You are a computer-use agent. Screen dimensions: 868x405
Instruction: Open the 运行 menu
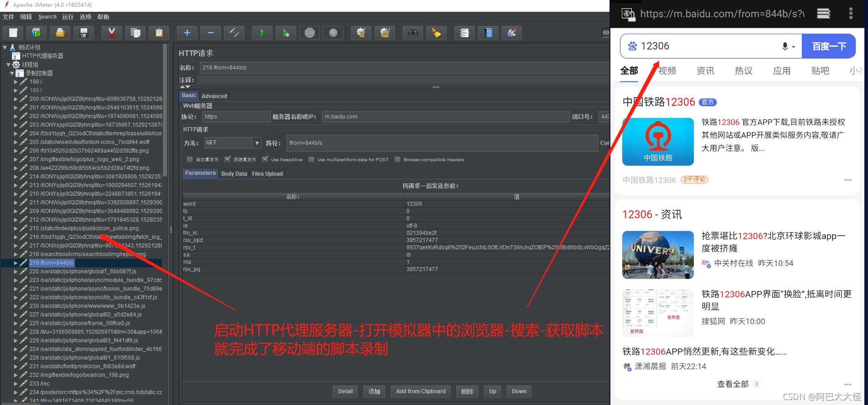pyautogui.click(x=68, y=17)
